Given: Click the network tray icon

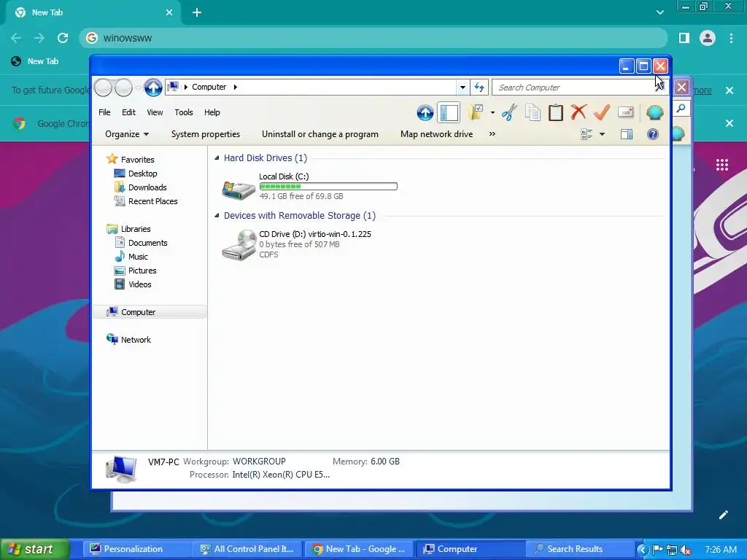Looking at the screenshot, I should (x=672, y=550).
